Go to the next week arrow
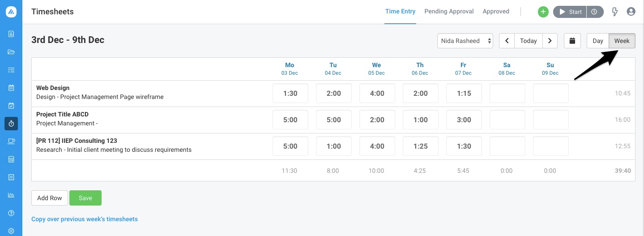 click(550, 41)
